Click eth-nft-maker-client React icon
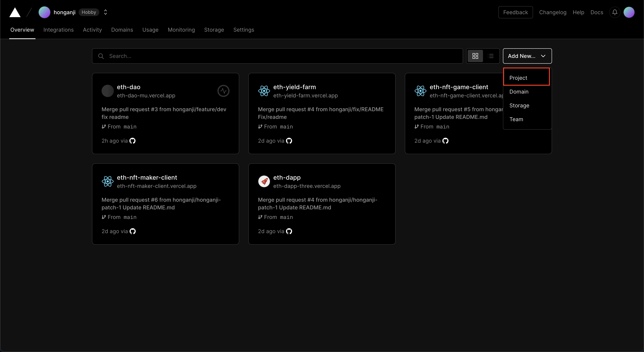Screen dimensions: 644x352 (108, 181)
